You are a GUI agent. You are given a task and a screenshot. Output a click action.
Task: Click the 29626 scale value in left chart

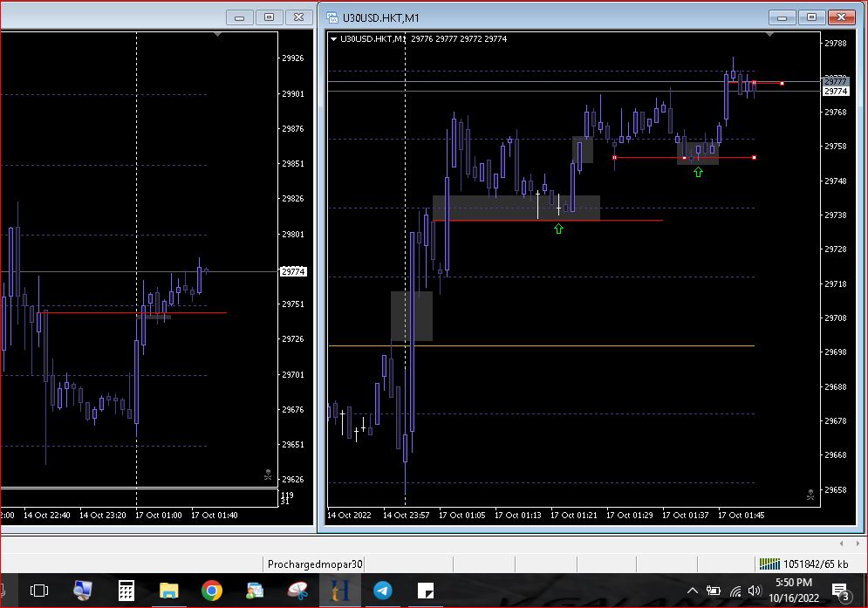coord(293,480)
